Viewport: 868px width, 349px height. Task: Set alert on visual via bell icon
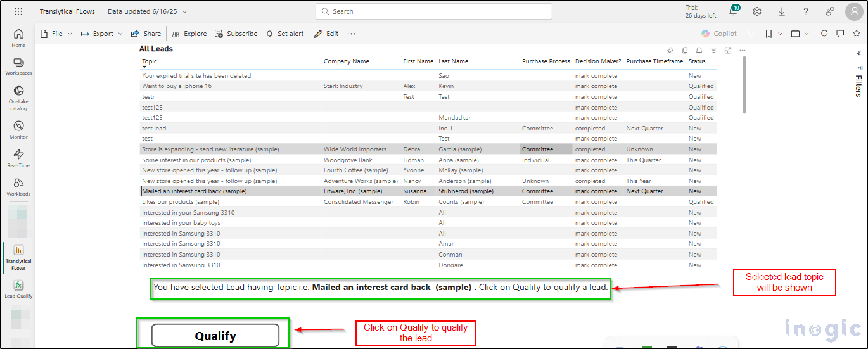(x=699, y=50)
